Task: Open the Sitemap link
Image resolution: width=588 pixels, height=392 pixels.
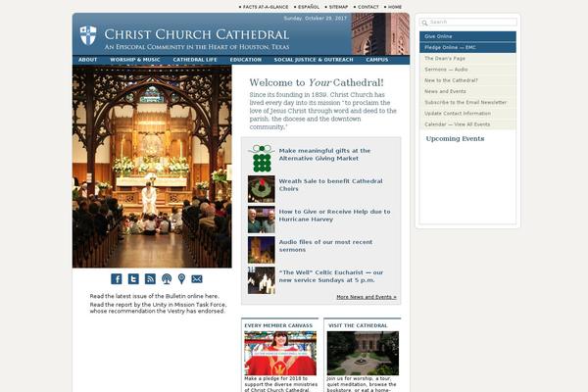Action: click(x=338, y=7)
